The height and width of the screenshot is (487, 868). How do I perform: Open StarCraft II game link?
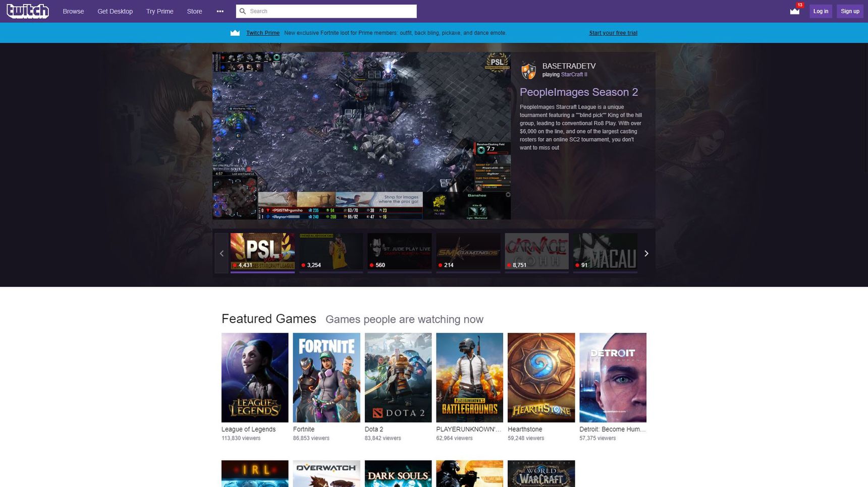tap(574, 75)
